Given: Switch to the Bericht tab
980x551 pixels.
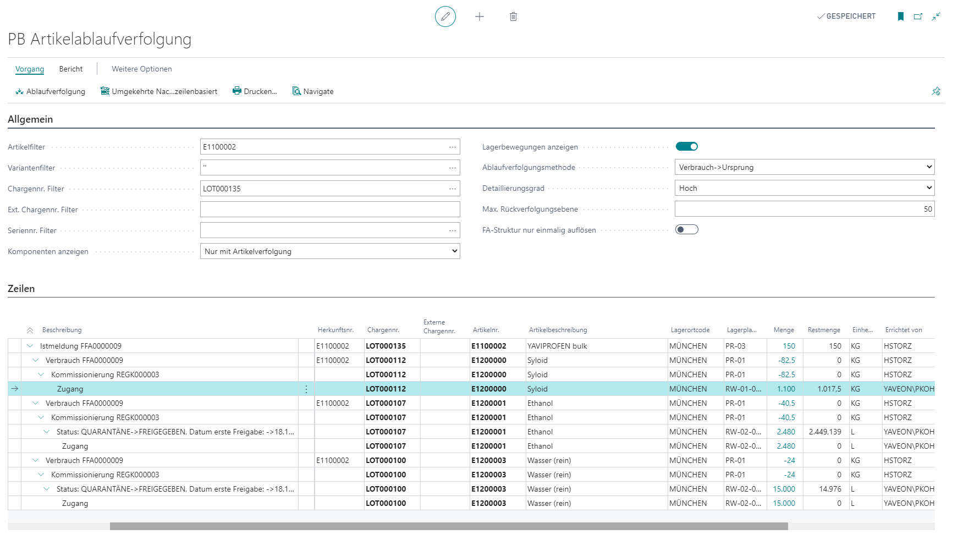Looking at the screenshot, I should [x=71, y=69].
